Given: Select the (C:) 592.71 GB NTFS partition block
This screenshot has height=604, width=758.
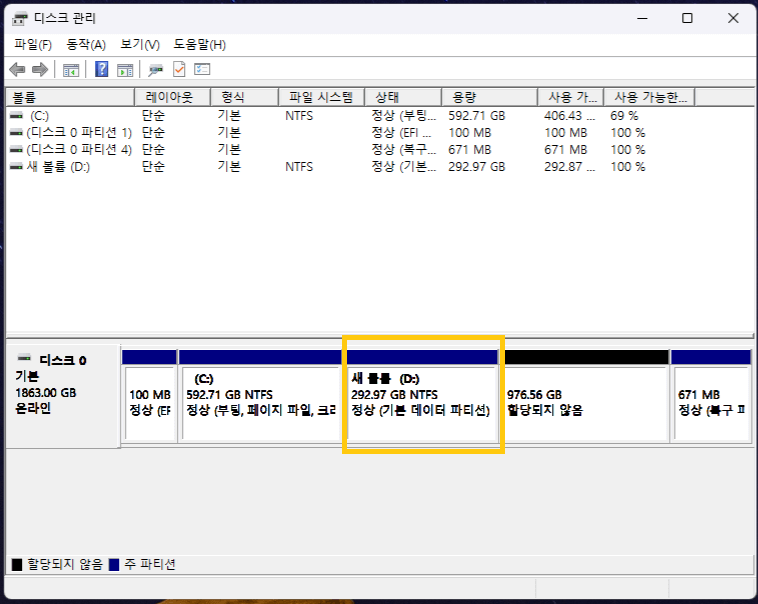Looking at the screenshot, I should (260, 396).
